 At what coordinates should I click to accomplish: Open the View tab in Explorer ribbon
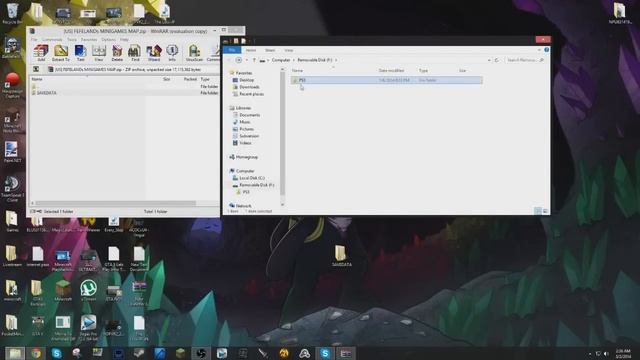289,50
